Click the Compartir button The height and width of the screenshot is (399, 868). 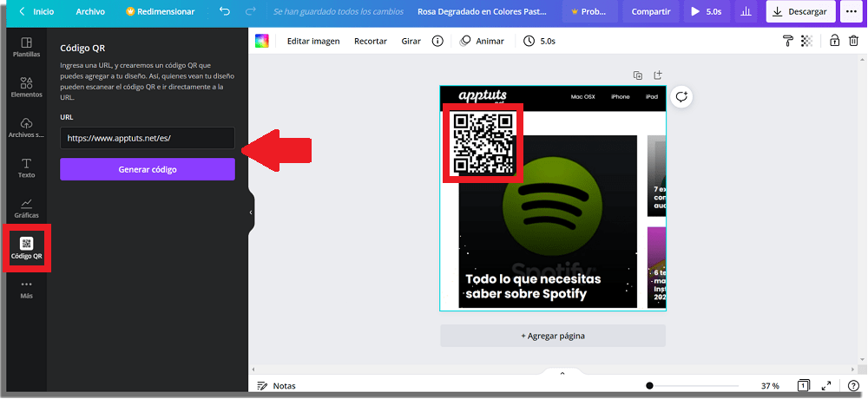(x=650, y=11)
